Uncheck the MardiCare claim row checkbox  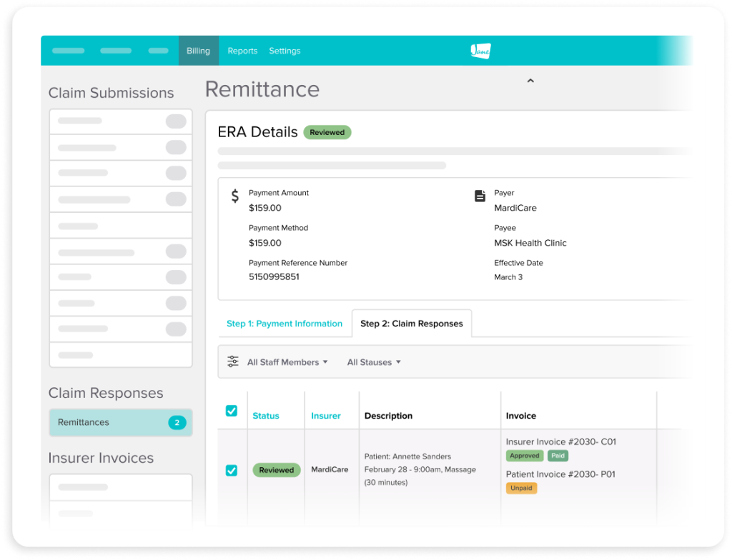click(x=232, y=470)
